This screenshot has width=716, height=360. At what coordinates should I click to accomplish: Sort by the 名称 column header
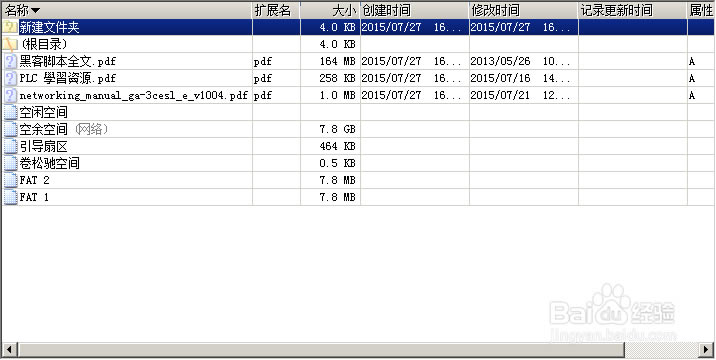(x=126, y=10)
